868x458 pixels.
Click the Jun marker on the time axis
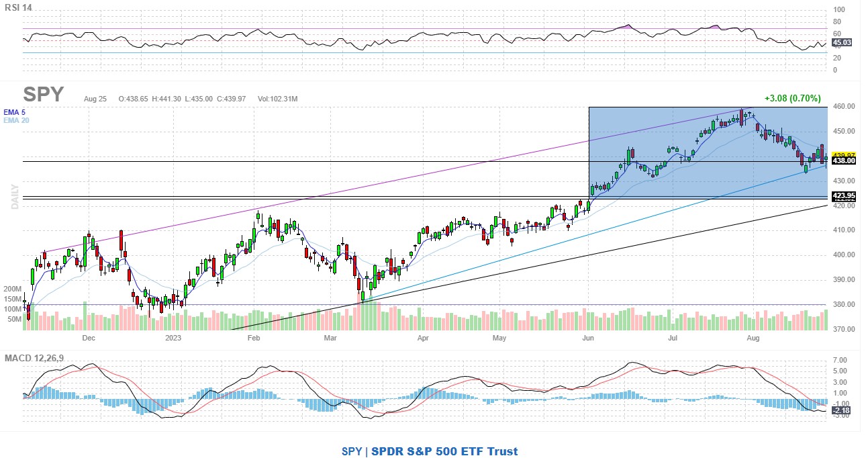pos(588,339)
